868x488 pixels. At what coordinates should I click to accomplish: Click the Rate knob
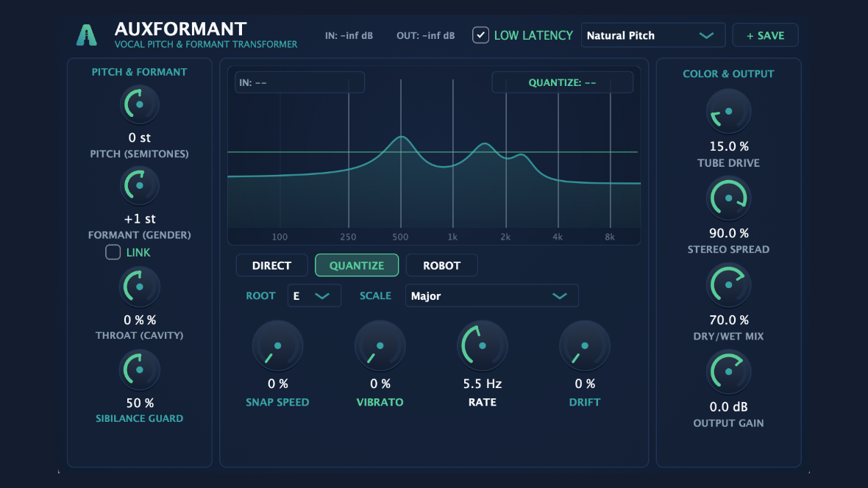[x=482, y=346]
